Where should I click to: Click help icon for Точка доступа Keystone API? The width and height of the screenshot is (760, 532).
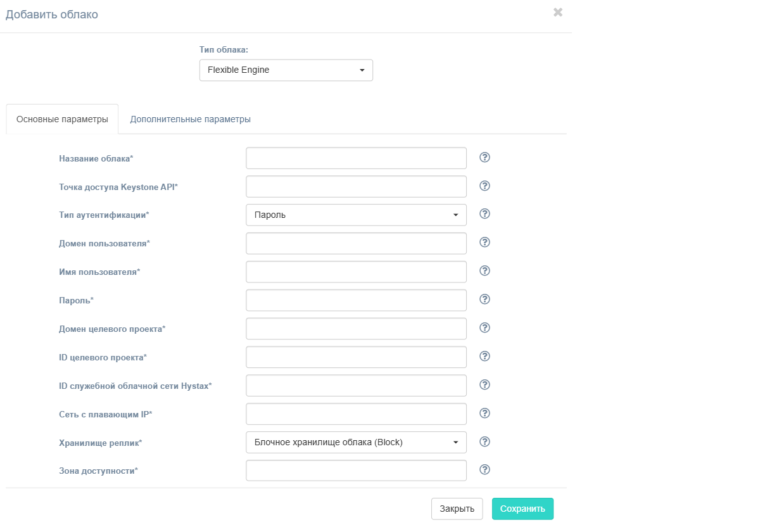(x=485, y=186)
